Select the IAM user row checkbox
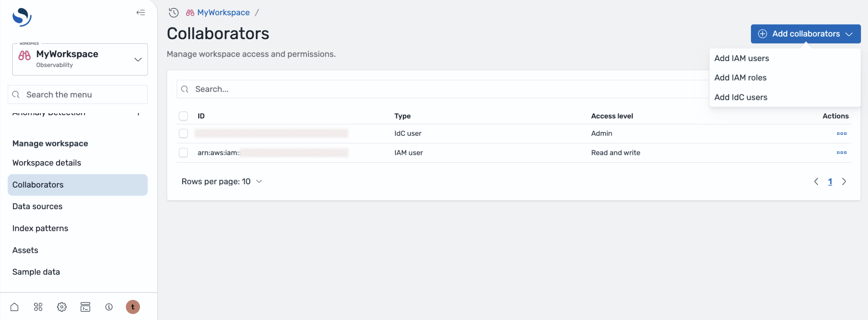 tap(183, 153)
